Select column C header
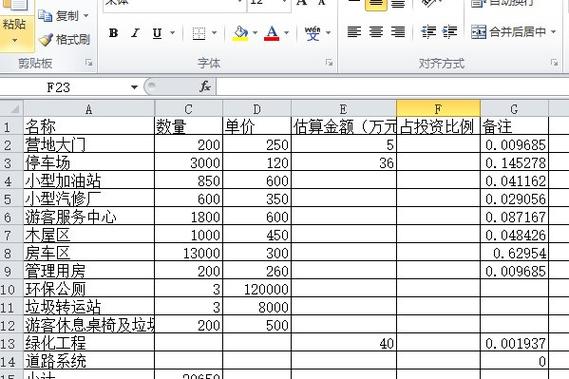This screenshot has height=379, width=569. point(188,109)
